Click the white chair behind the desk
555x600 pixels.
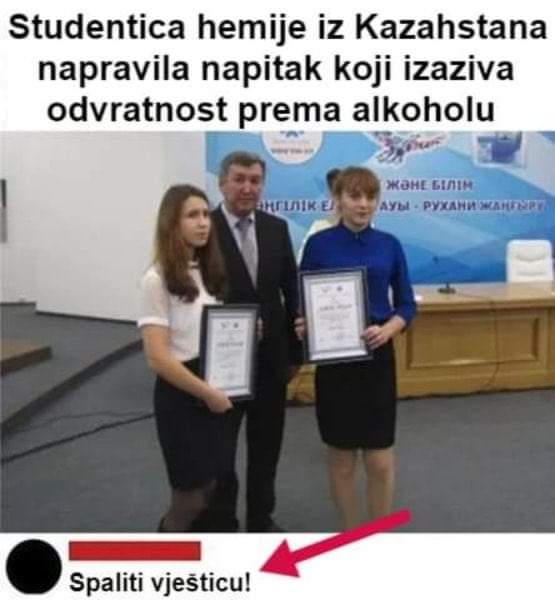529,260
